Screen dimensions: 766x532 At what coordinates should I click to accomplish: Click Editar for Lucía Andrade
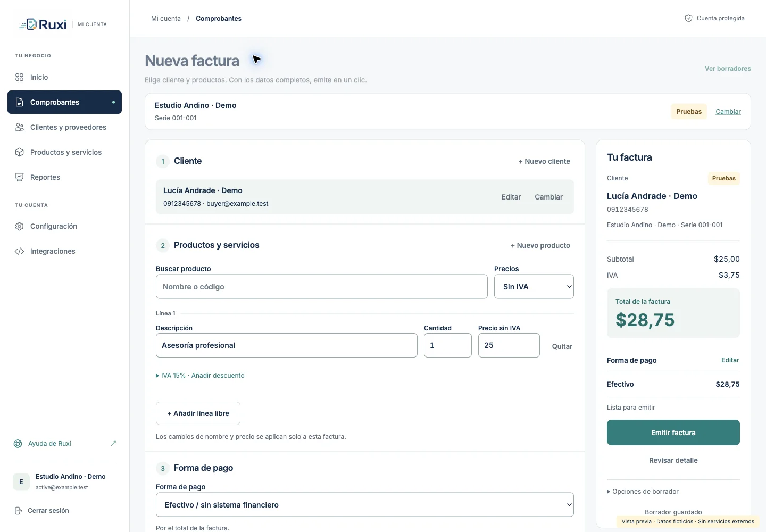coord(511,197)
